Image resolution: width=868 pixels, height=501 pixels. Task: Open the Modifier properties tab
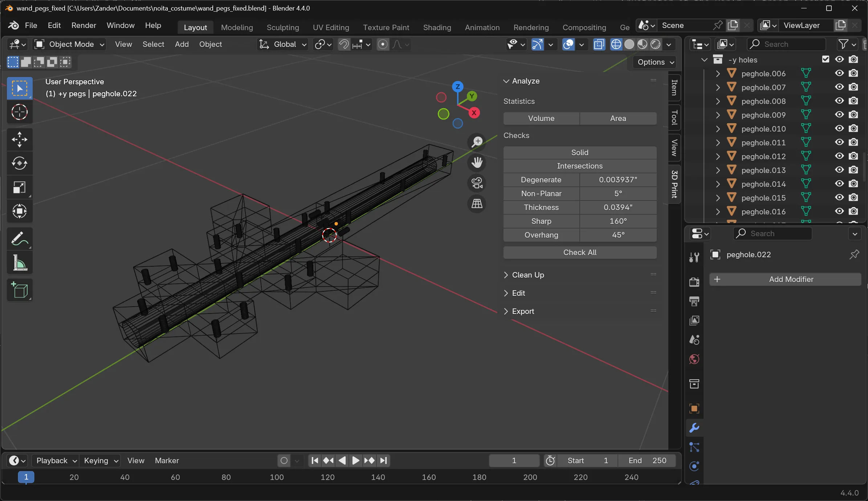click(693, 428)
